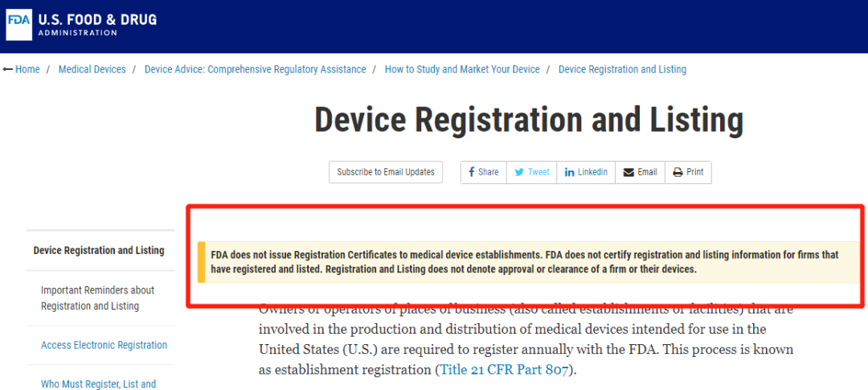Click the Twitter bird Tweet icon

pyautogui.click(x=519, y=172)
